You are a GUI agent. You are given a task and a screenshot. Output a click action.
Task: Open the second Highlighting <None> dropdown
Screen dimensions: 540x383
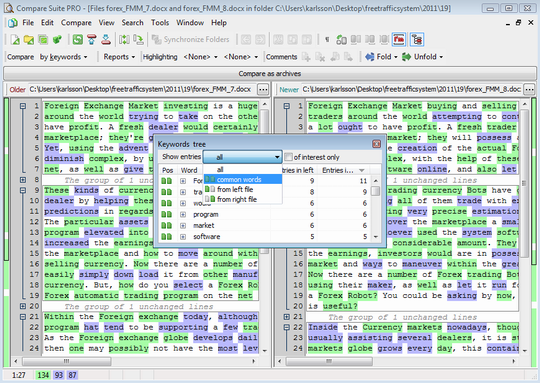(x=241, y=57)
